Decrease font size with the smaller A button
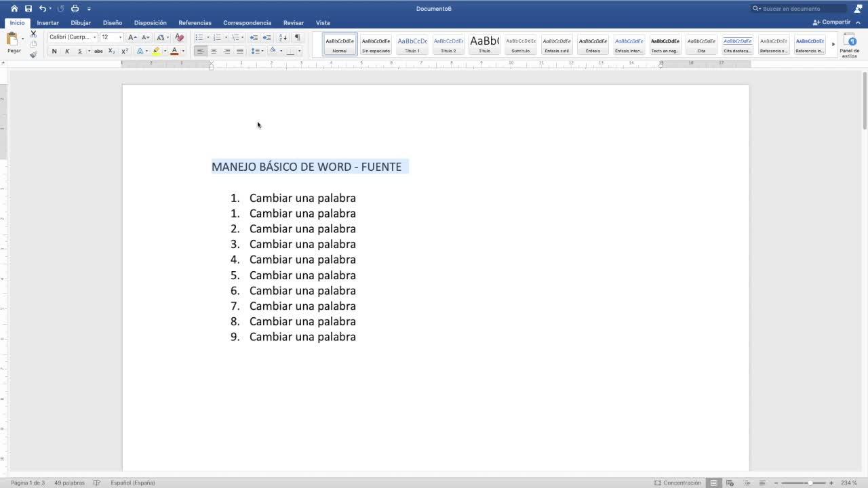 145,37
